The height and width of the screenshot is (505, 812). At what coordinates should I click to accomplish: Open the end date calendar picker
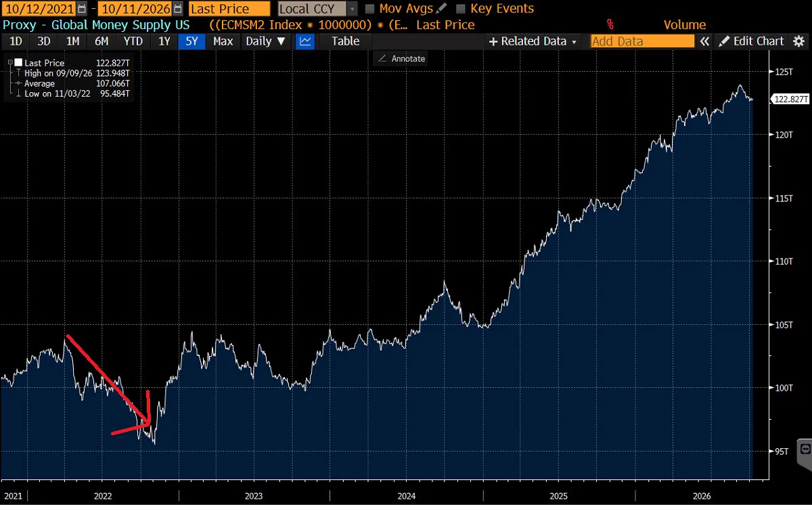pos(177,9)
